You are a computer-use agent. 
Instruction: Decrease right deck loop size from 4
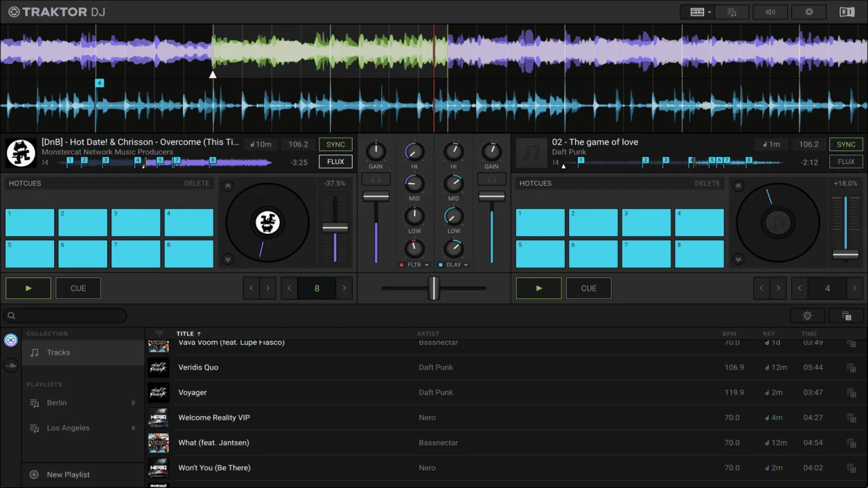click(x=800, y=288)
